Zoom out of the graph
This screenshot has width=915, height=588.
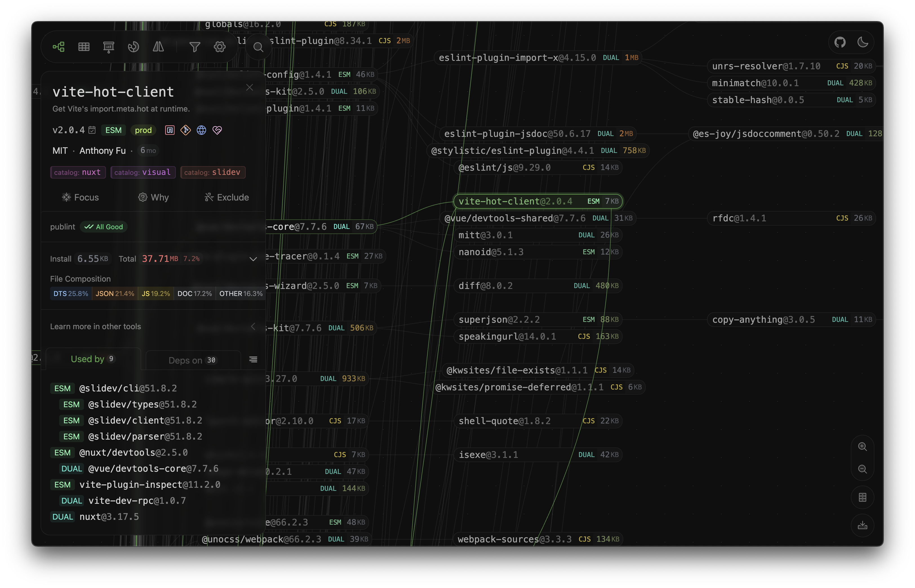pyautogui.click(x=862, y=469)
